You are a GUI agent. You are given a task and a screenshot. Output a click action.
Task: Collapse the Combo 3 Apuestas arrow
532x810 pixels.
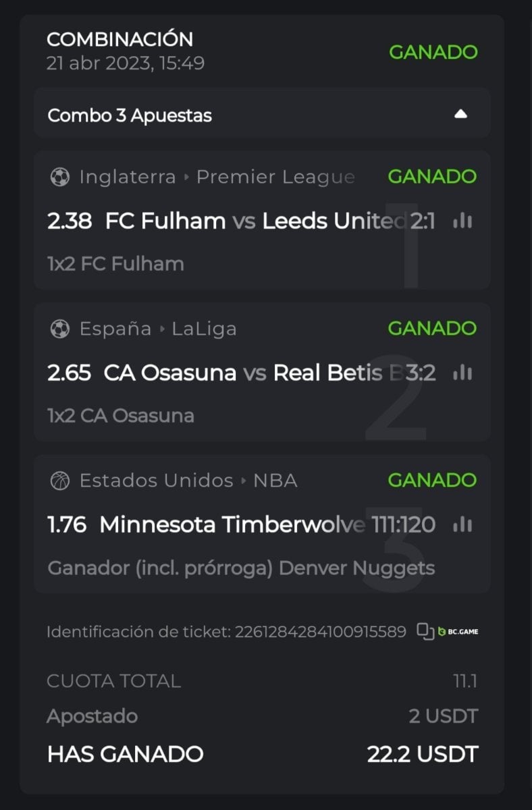[461, 115]
